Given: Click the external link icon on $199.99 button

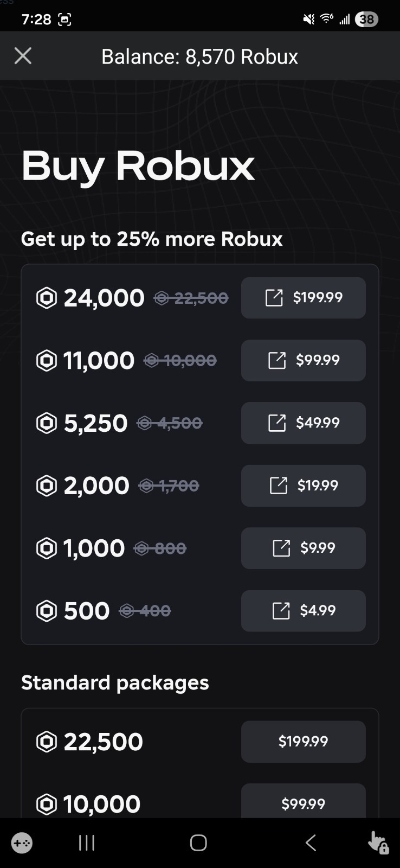Looking at the screenshot, I should 276,297.
